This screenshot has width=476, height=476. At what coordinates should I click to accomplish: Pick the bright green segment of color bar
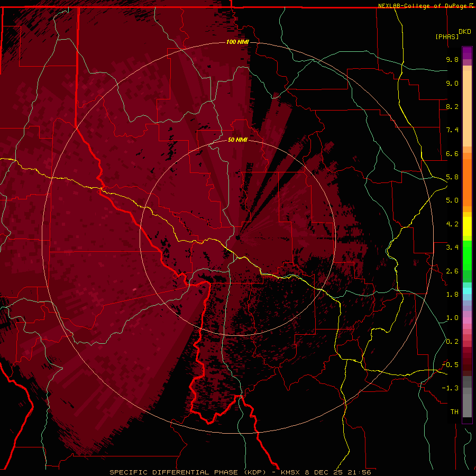[x=467, y=255]
